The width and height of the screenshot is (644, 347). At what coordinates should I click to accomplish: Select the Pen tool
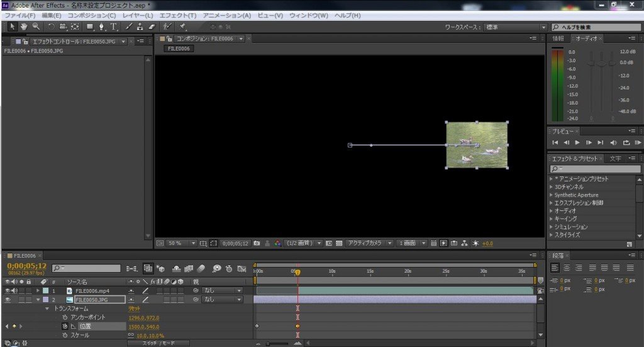click(x=101, y=26)
